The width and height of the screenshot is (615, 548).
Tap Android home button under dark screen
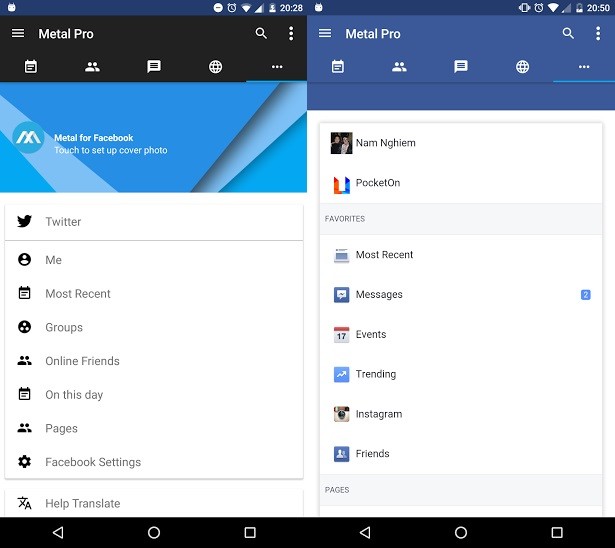coord(154,532)
